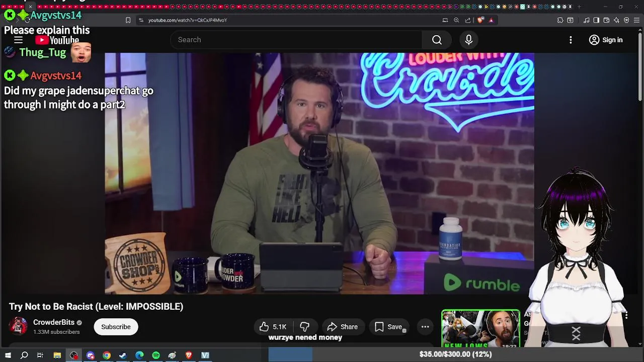The image size is (644, 362).
Task: Open Windows Start menu
Action: click(8, 355)
